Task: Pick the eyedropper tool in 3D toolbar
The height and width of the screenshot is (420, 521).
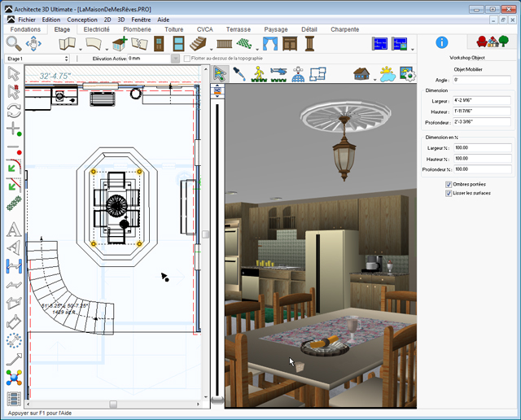Action: (239, 73)
